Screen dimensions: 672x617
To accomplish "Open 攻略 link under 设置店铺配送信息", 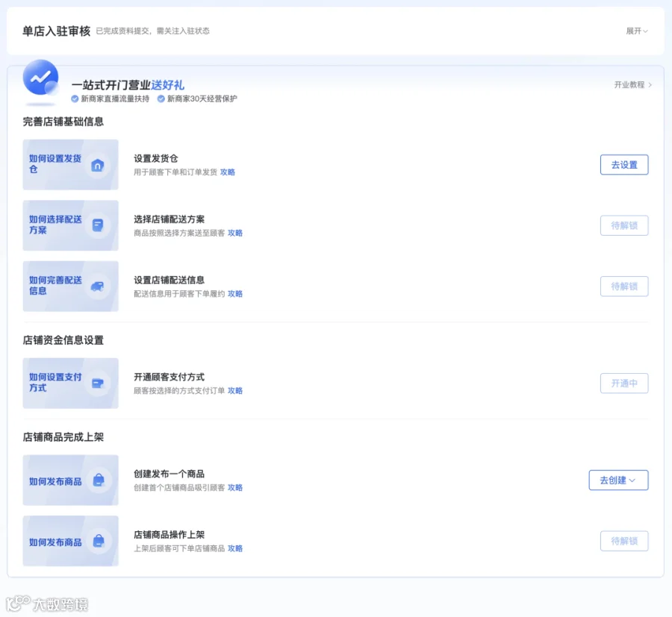I will (235, 294).
